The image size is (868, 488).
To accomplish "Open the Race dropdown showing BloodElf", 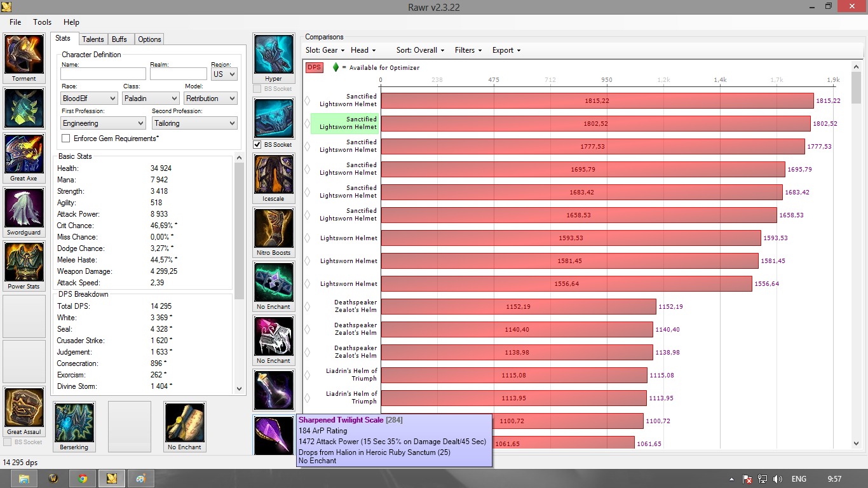I will pos(89,98).
